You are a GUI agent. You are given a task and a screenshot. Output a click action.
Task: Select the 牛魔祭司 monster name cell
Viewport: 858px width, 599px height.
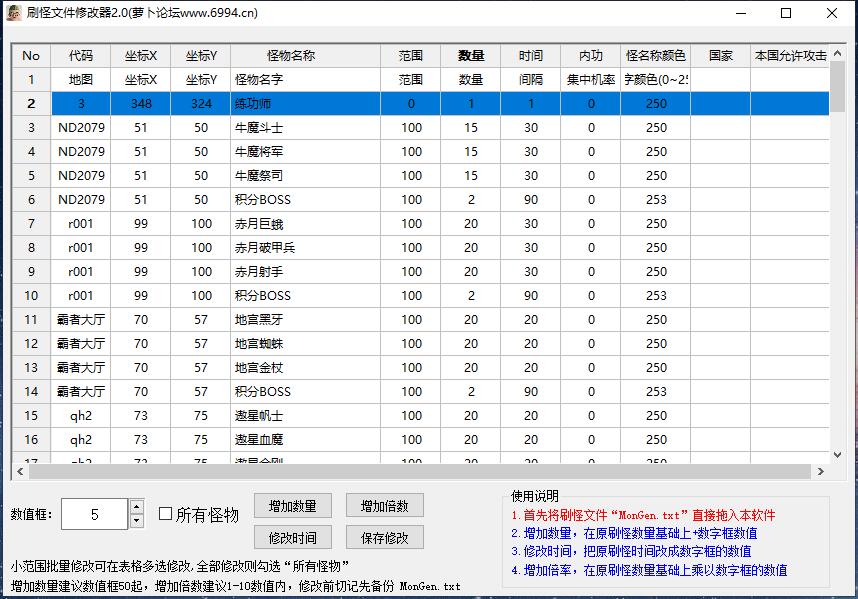point(305,176)
